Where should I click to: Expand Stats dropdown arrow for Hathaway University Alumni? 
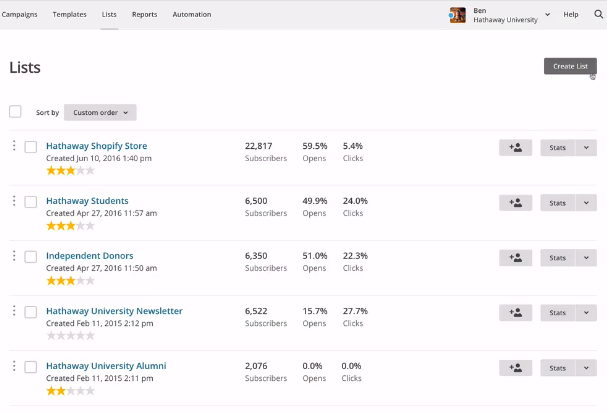coord(587,367)
